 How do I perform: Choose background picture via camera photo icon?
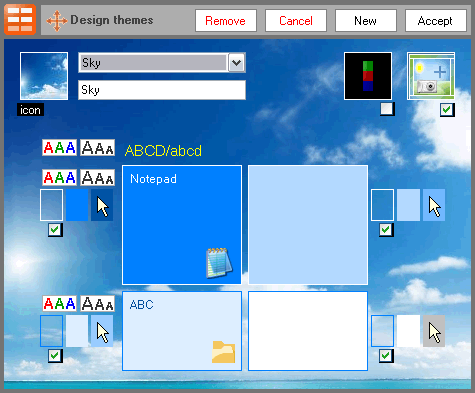tap(431, 76)
